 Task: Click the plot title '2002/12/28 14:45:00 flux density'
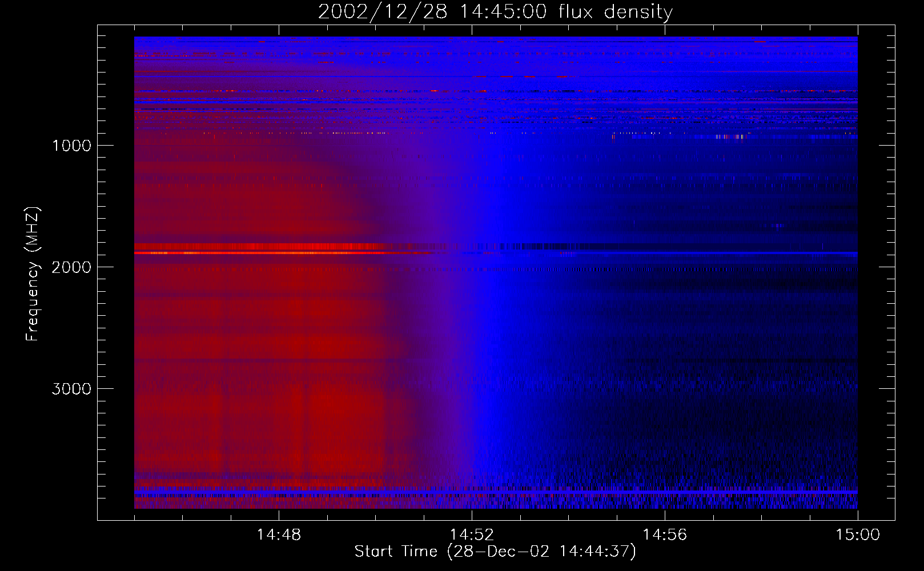tap(495, 12)
